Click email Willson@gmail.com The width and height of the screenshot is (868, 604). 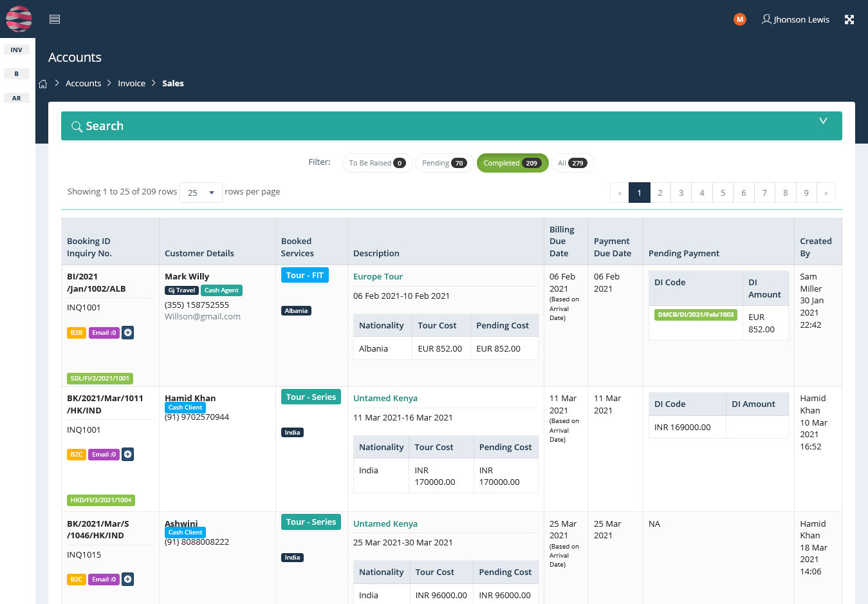coord(203,317)
